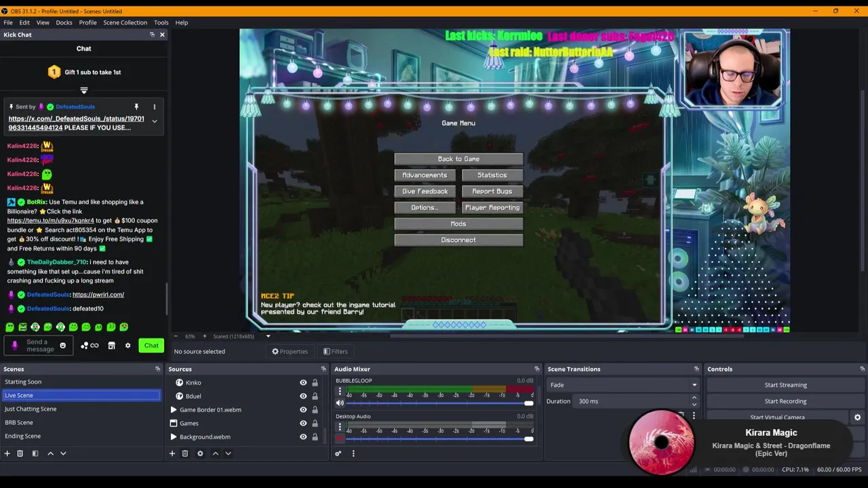
Task: Open pinned message options dots
Action: pos(154,107)
